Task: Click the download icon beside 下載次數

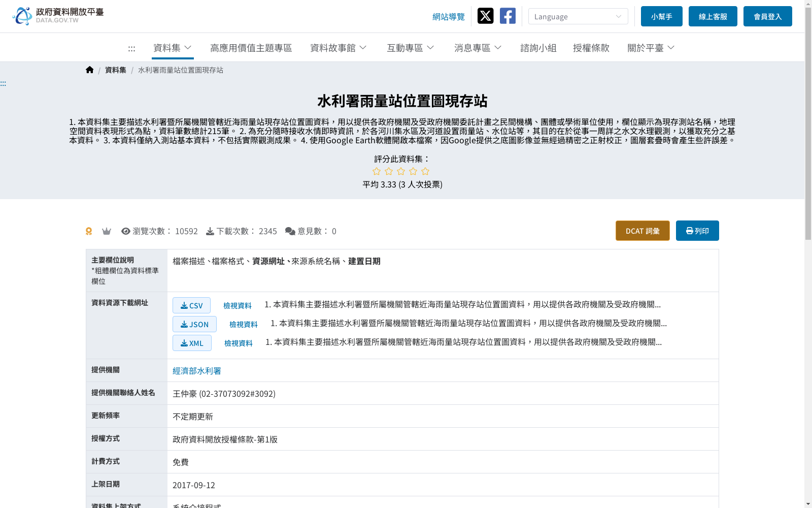Action: click(x=210, y=231)
